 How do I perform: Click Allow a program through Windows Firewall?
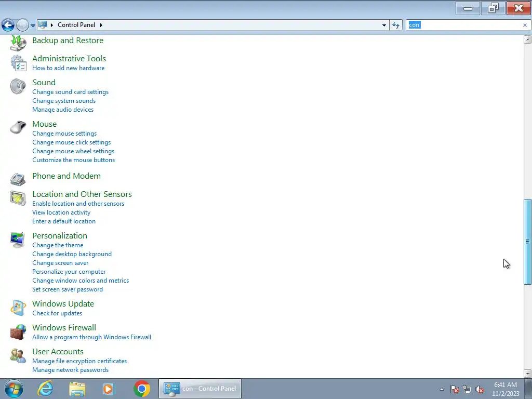[91, 337]
